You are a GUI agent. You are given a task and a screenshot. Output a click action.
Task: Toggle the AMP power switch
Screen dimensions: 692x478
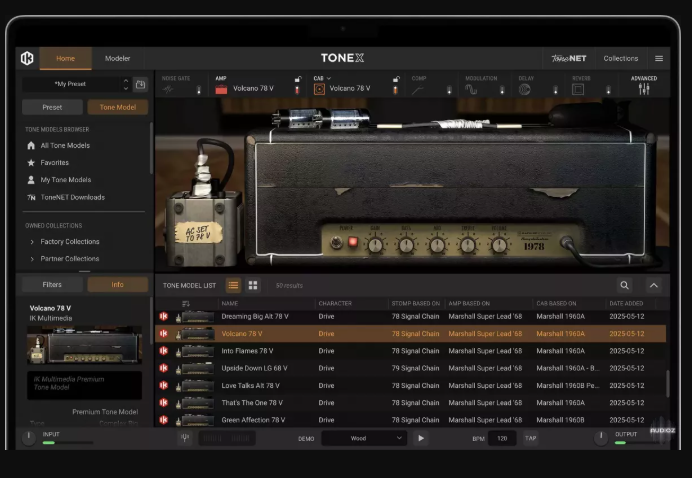[297, 90]
